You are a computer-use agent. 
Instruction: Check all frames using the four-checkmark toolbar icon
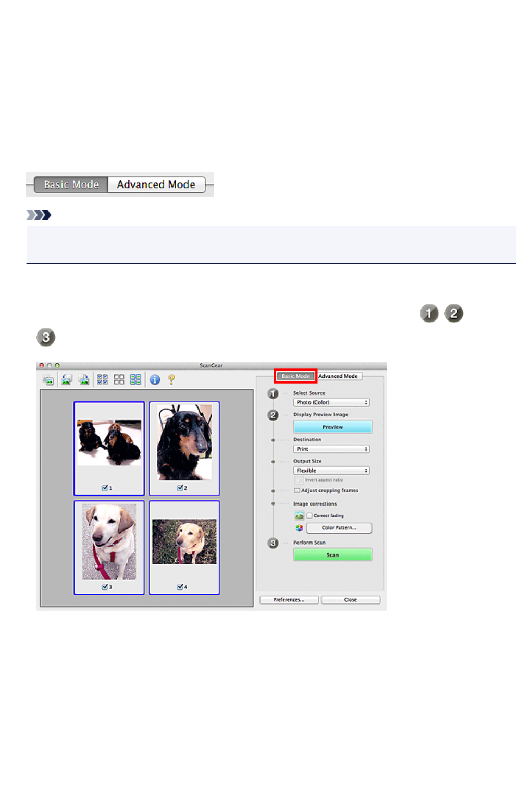(103, 380)
